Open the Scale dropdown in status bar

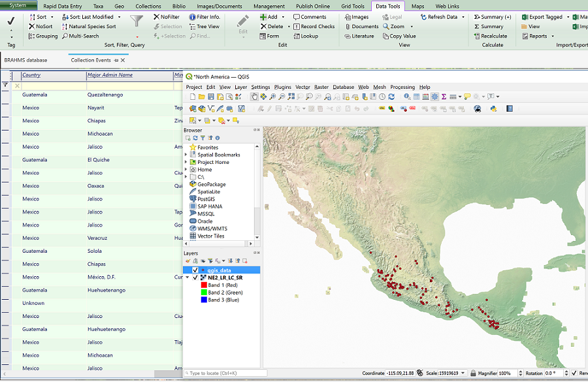(x=463, y=374)
